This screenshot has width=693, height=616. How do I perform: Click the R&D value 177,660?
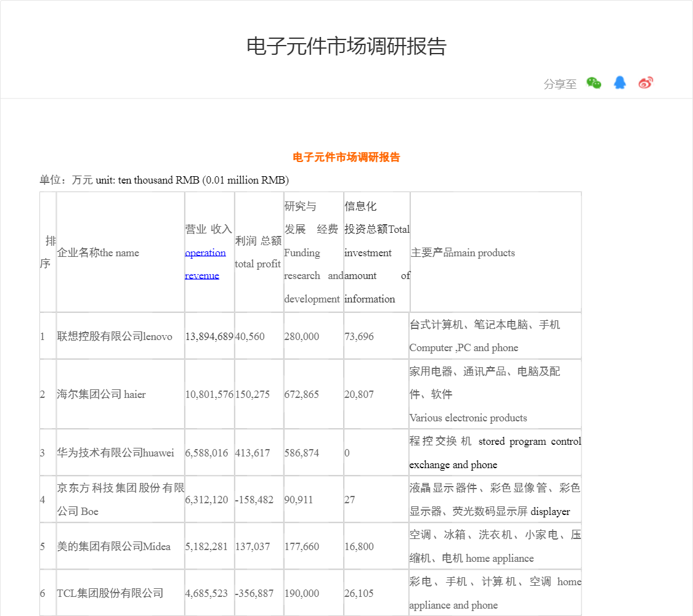pos(301,546)
